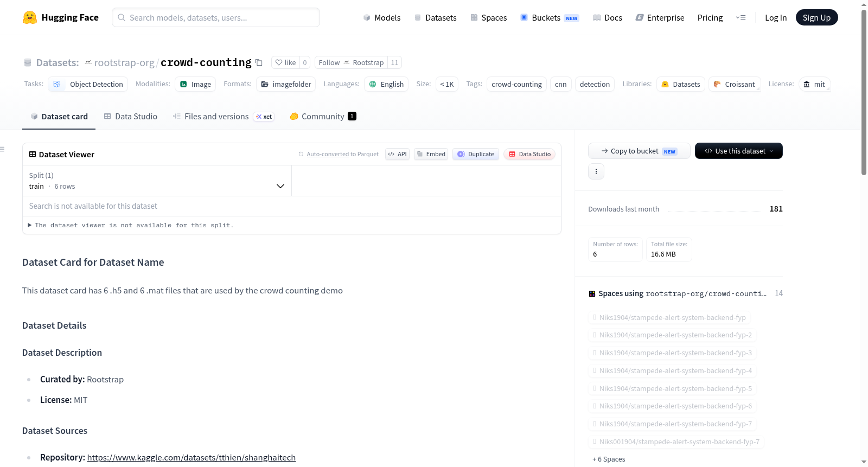Select the crowd-counting tag
Image resolution: width=868 pixels, height=467 pixels.
[516, 84]
